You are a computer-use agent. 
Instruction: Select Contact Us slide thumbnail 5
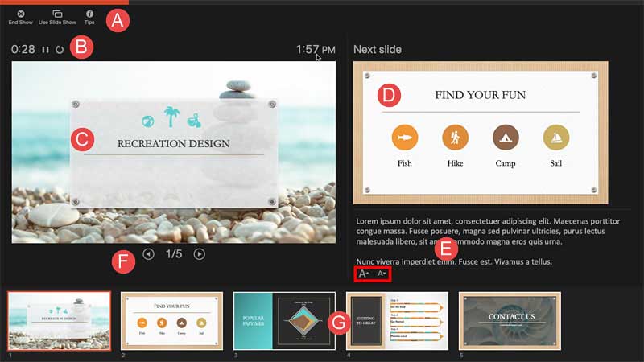pyautogui.click(x=510, y=321)
